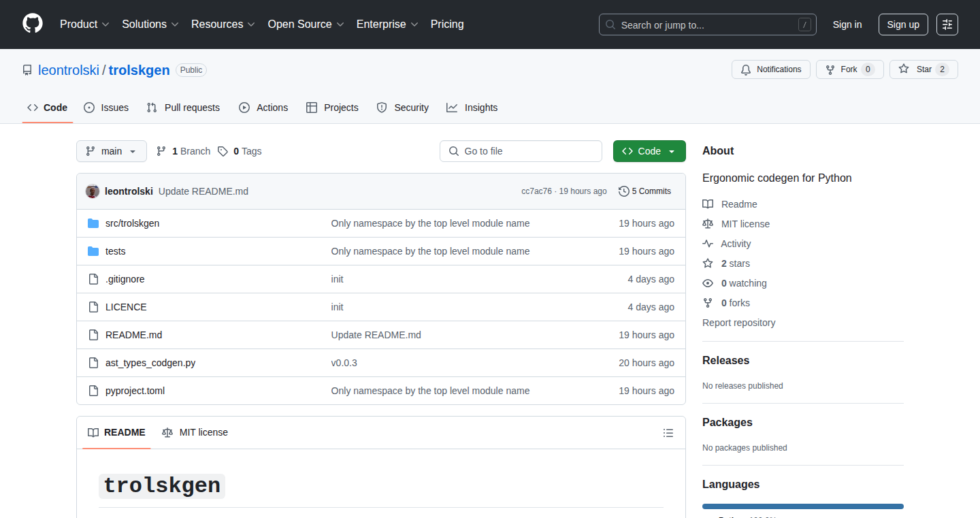Focus the Search or jump to field
Viewport: 980px width, 518px height.
(x=708, y=25)
